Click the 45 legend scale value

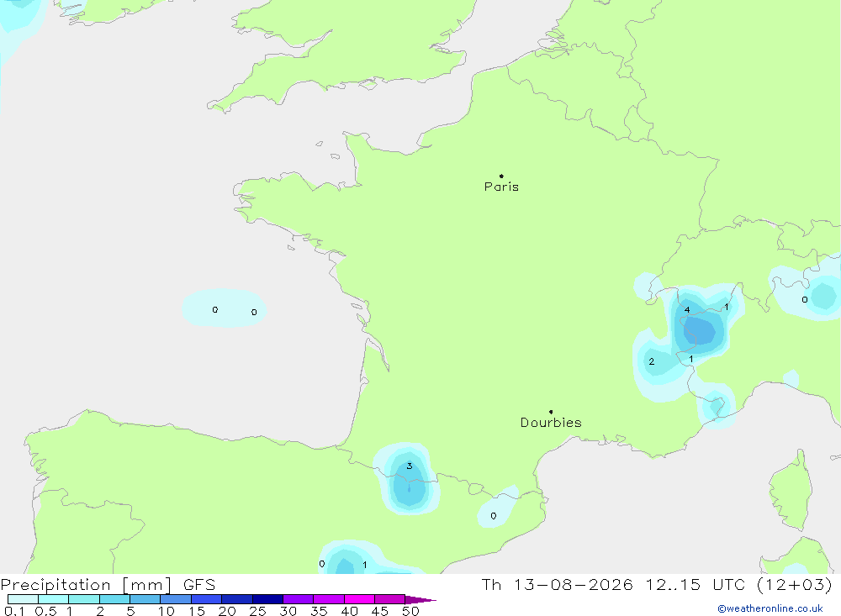coord(380,611)
